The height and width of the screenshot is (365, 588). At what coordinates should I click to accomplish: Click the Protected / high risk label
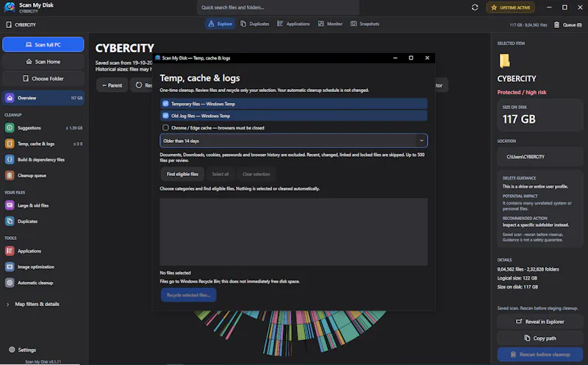pyautogui.click(x=522, y=93)
